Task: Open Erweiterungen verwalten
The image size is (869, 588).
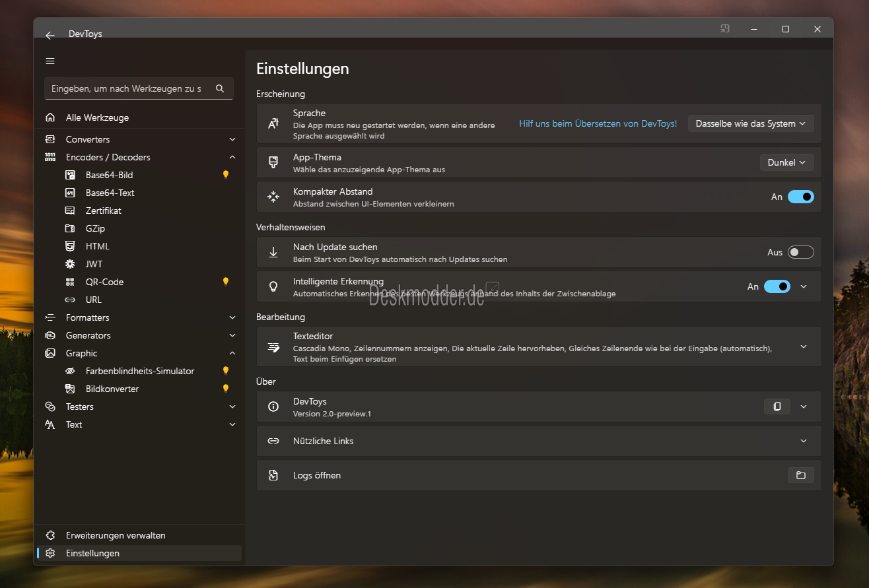Action: (139, 535)
